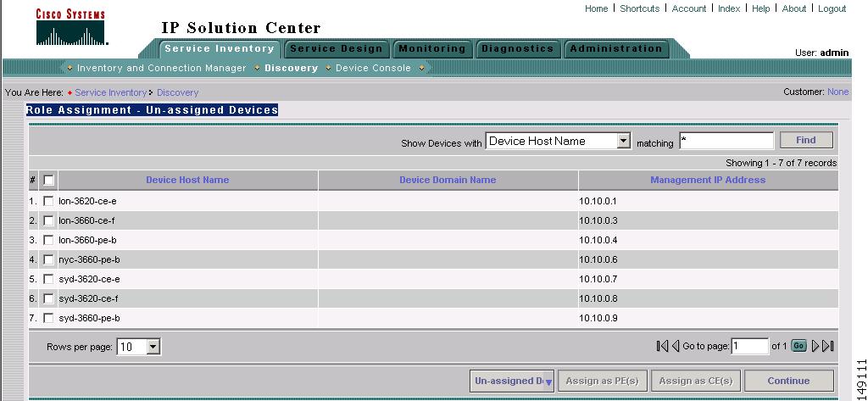The width and height of the screenshot is (868, 401).
Task: Sort by Management IP Address column
Action: [x=708, y=180]
